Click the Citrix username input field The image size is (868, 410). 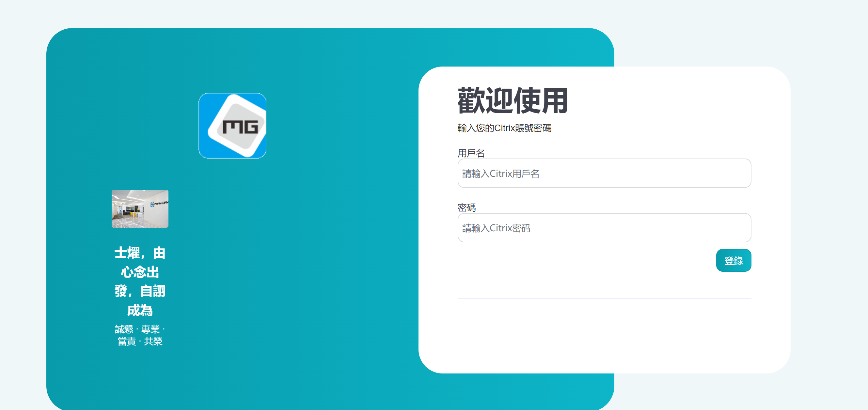604,173
